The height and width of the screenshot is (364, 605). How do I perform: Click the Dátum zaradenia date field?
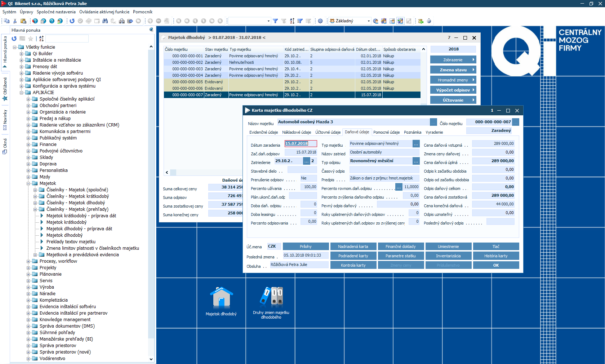click(300, 143)
